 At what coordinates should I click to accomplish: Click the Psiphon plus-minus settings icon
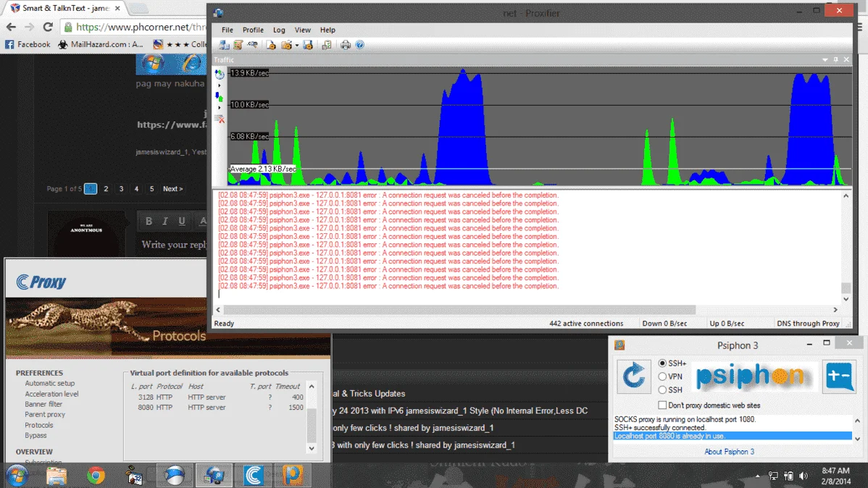pos(839,376)
